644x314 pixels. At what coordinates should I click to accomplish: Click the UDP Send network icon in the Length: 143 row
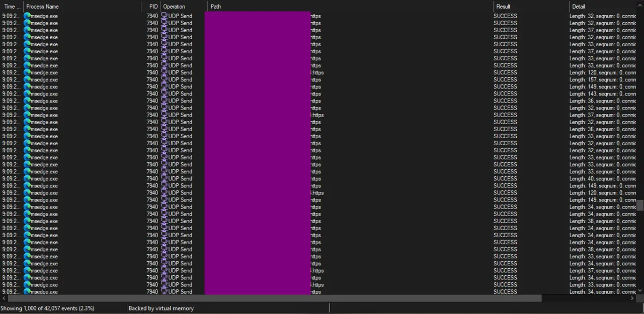(164, 93)
